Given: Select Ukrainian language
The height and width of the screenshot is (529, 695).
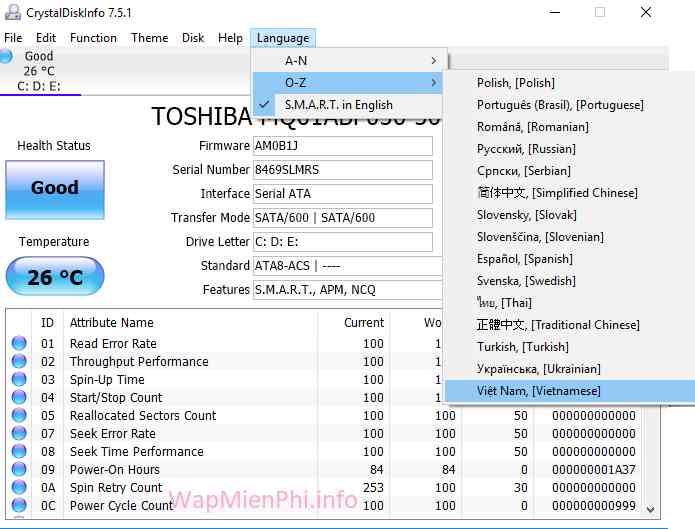Looking at the screenshot, I should click(x=570, y=368).
